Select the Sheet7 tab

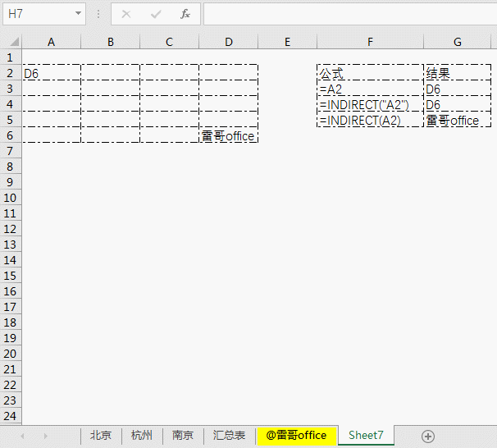point(366,436)
